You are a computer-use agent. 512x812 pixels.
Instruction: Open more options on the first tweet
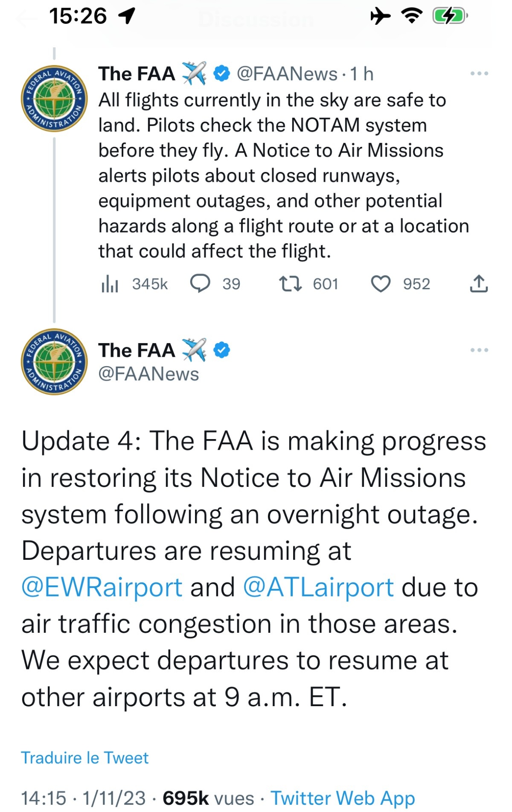pyautogui.click(x=479, y=74)
